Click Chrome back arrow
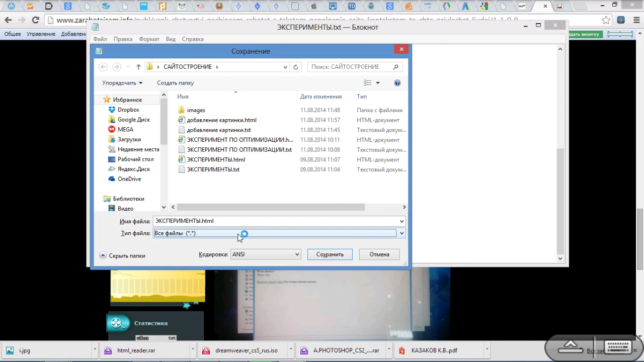644x362 pixels. coord(8,20)
